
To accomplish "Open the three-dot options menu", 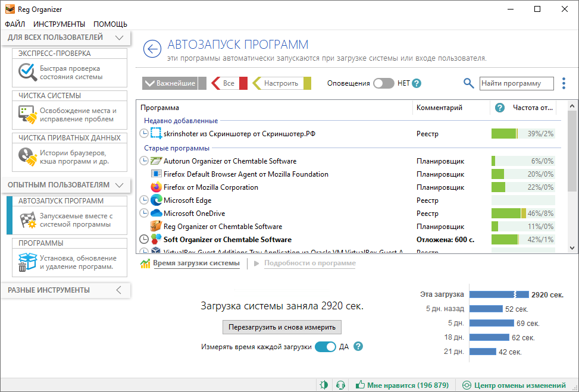I will coord(564,83).
